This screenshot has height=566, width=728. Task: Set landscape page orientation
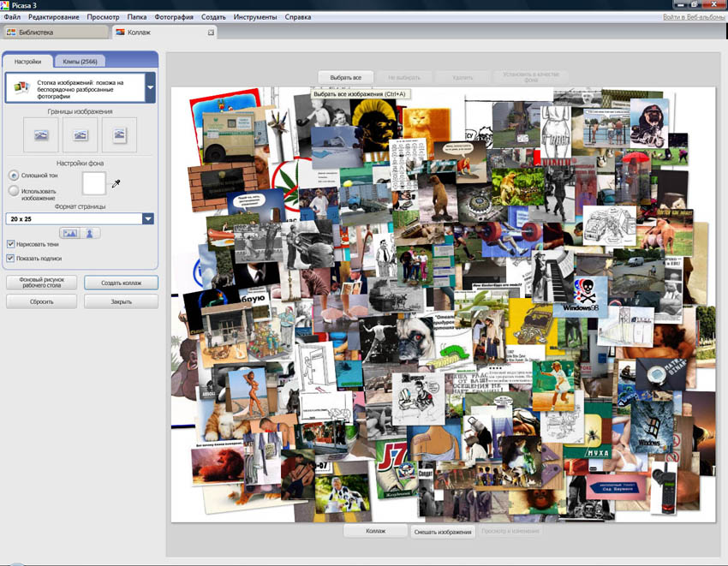point(69,233)
